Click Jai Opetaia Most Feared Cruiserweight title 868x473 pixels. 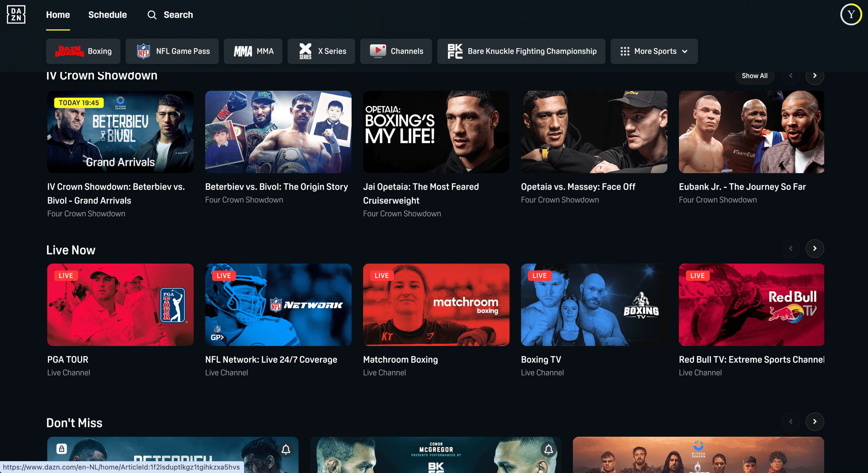tap(421, 193)
